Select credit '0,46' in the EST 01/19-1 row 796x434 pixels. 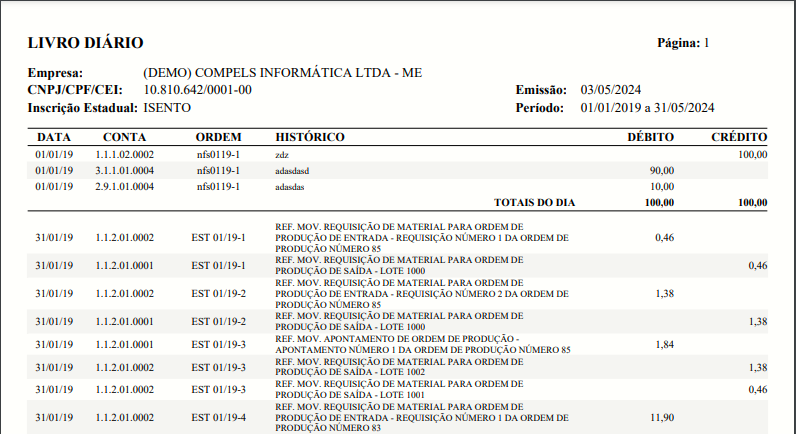point(758,265)
